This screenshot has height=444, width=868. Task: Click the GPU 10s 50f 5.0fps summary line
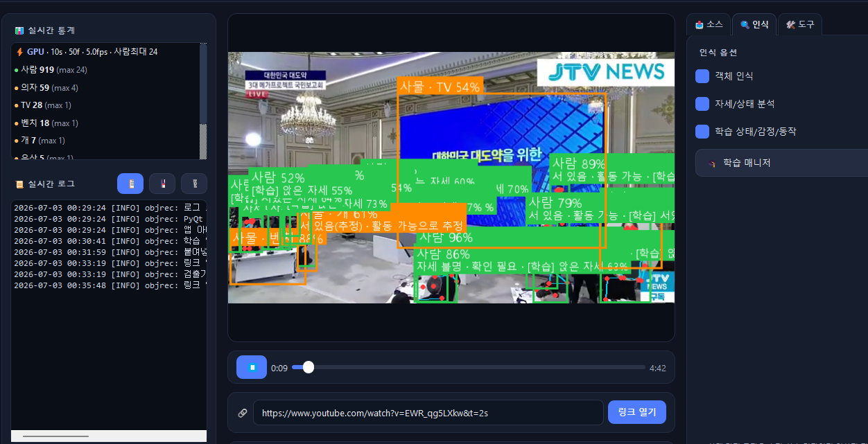point(87,52)
